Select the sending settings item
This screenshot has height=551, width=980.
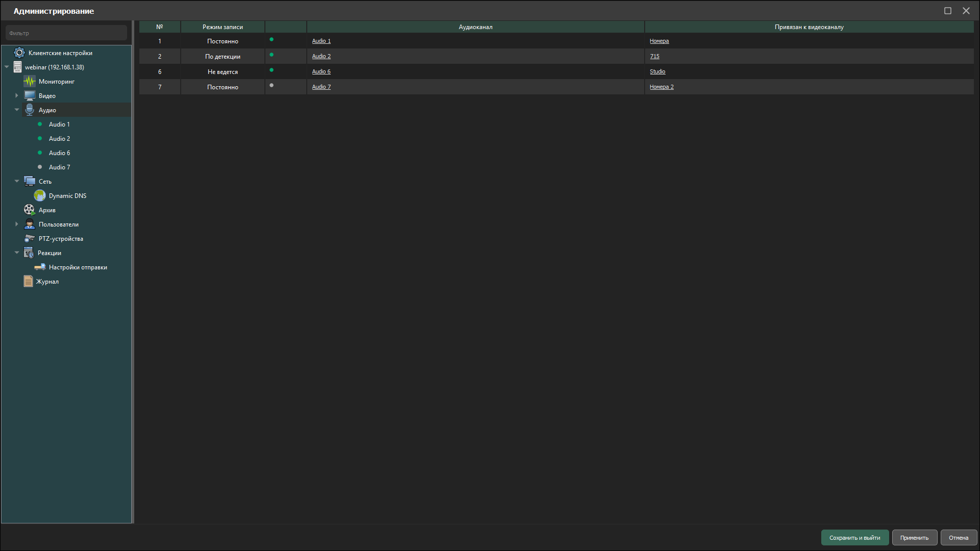pyautogui.click(x=78, y=267)
